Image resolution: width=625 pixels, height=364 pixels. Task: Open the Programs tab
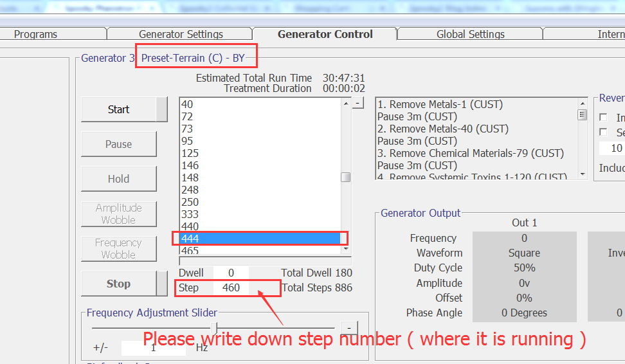point(35,34)
